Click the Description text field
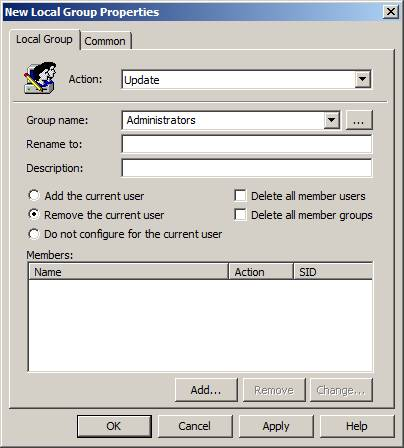This screenshot has width=404, height=448. [x=247, y=168]
